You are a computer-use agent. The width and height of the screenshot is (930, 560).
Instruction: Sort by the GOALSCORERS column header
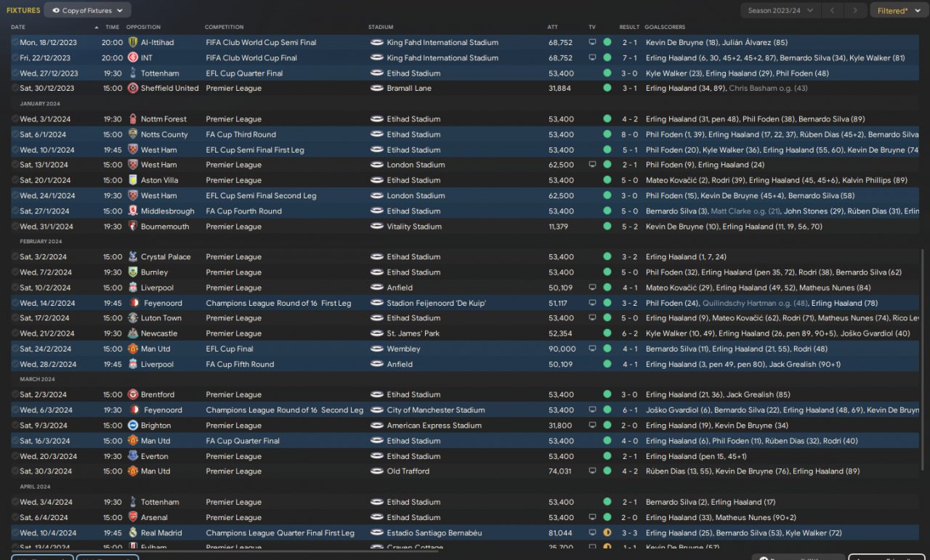pyautogui.click(x=665, y=28)
